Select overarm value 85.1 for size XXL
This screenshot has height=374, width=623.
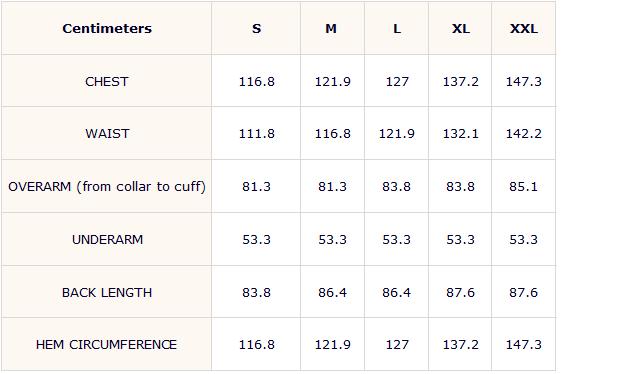523,186
